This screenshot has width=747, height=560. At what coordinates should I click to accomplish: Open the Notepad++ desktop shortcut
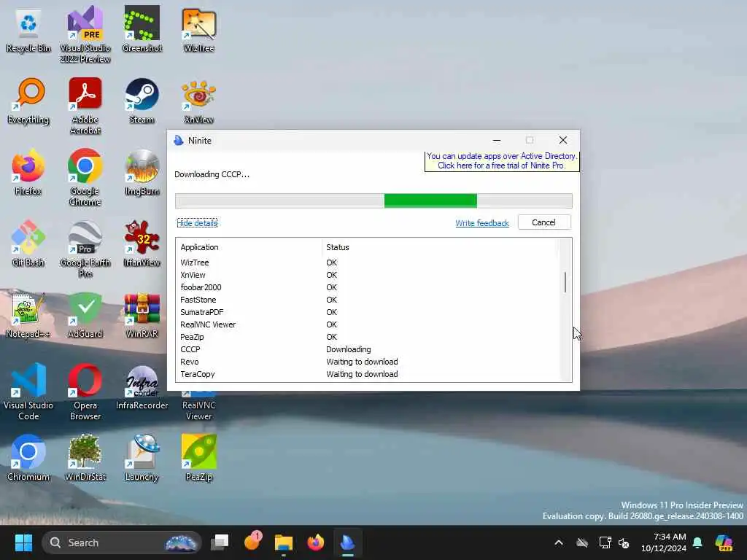(x=28, y=315)
